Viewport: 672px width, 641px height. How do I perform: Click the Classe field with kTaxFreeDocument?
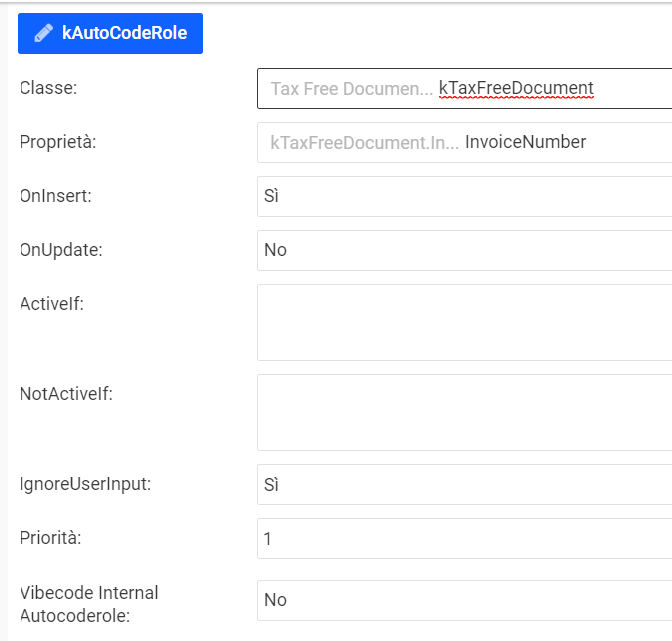click(464, 88)
